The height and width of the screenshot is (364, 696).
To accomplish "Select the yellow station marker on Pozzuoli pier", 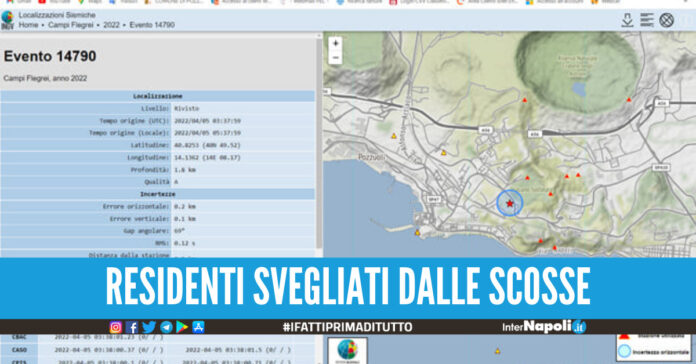I will point(417,232).
